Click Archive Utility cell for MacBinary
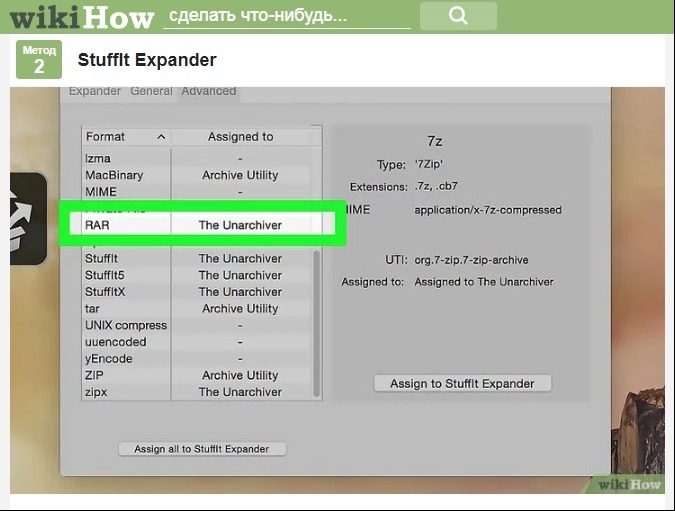 pyautogui.click(x=240, y=175)
